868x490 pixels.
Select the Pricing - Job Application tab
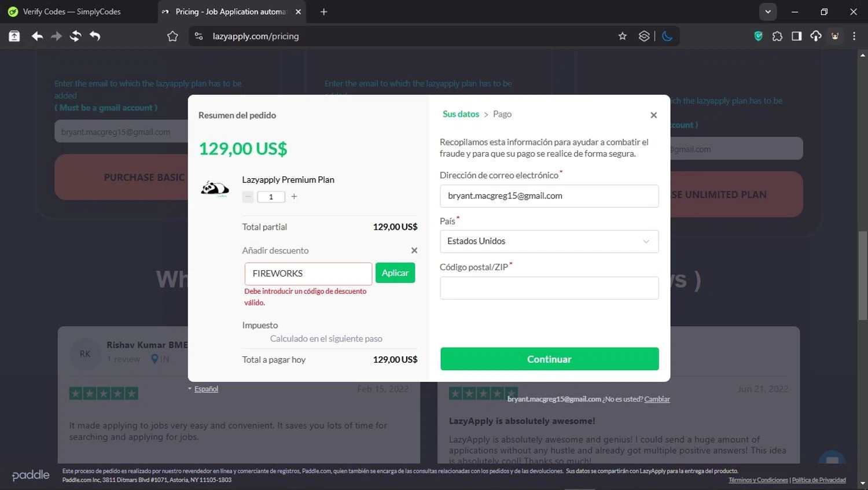(231, 12)
